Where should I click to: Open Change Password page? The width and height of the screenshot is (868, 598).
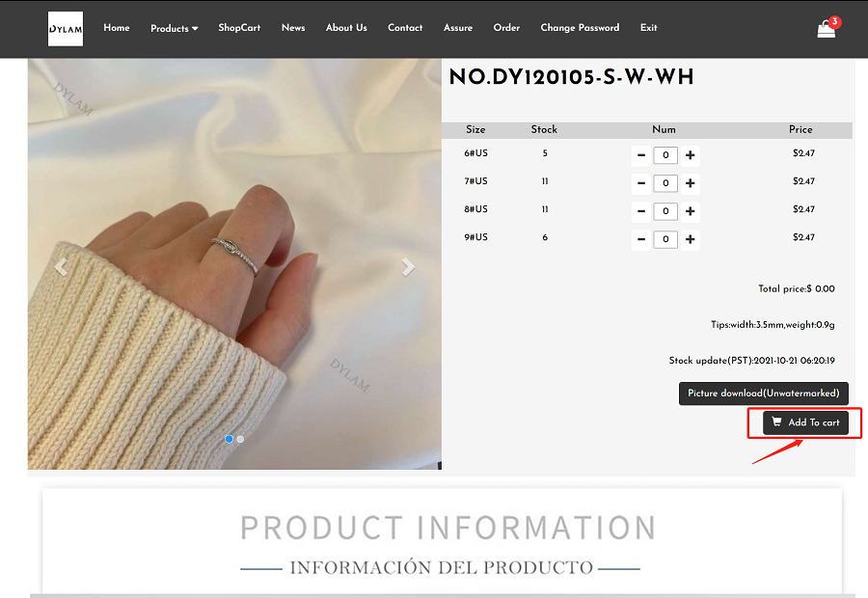tap(580, 28)
